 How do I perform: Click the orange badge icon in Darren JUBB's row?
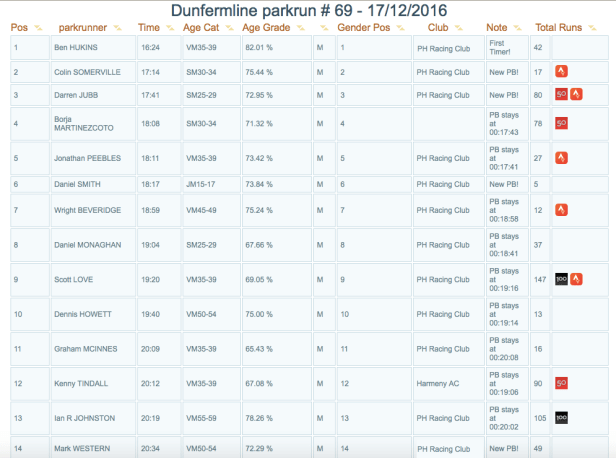coord(576,94)
